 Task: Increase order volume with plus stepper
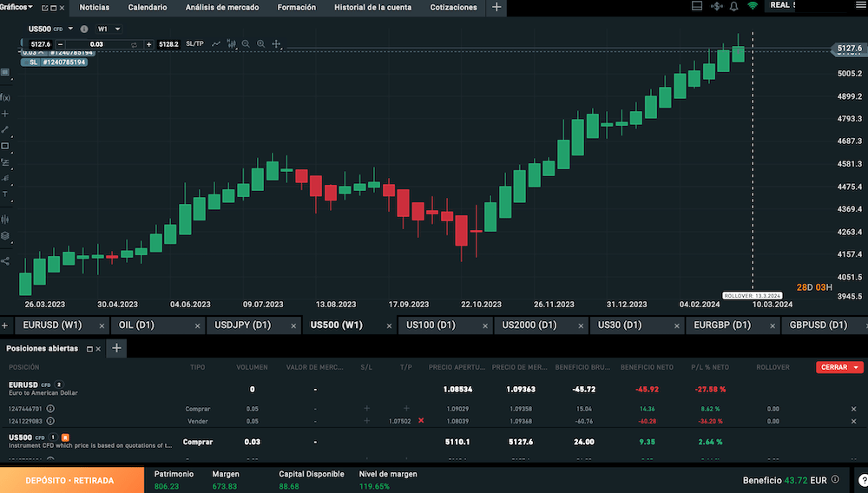pyautogui.click(x=149, y=43)
